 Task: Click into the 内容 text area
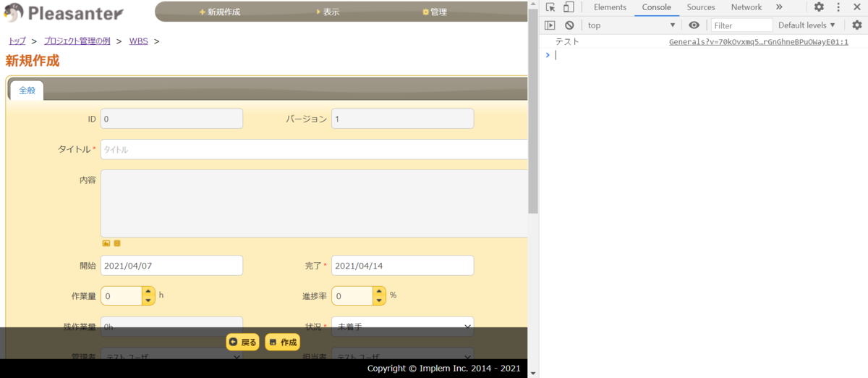[x=314, y=203]
